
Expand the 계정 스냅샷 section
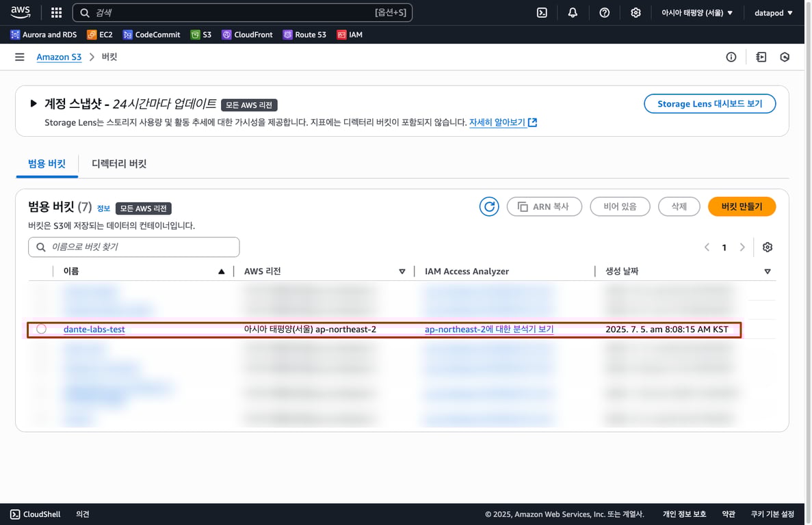pos(34,103)
